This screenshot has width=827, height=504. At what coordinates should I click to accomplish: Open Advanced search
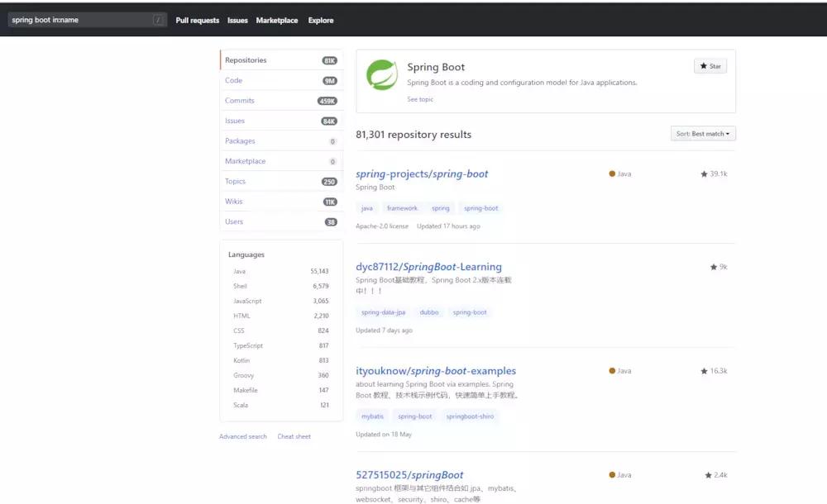click(x=241, y=436)
